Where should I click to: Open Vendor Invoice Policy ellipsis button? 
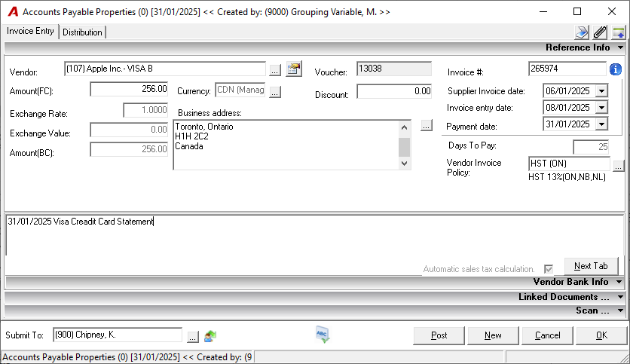619,165
